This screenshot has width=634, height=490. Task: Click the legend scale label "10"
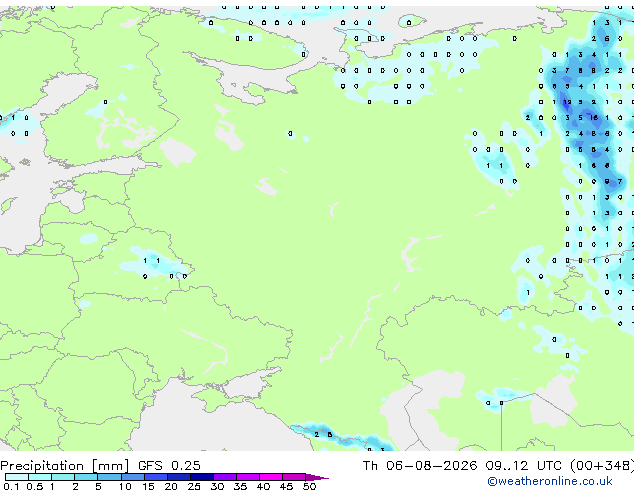coord(125,486)
